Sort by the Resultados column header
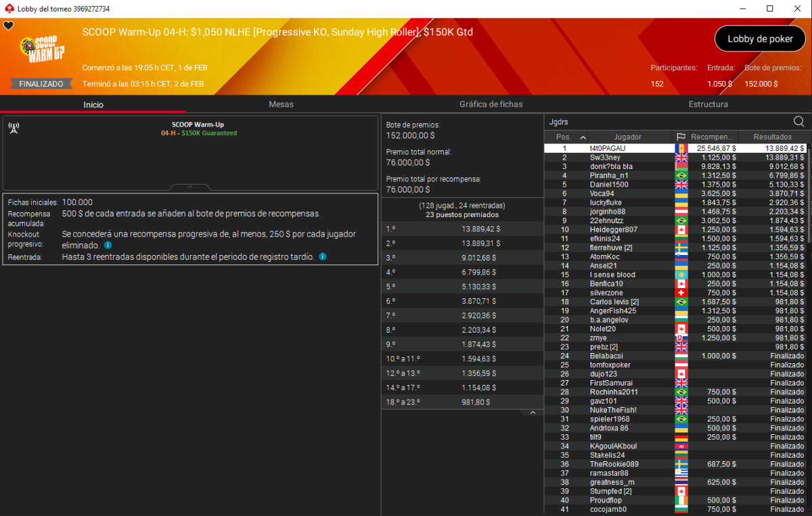The image size is (812, 516). (772, 137)
